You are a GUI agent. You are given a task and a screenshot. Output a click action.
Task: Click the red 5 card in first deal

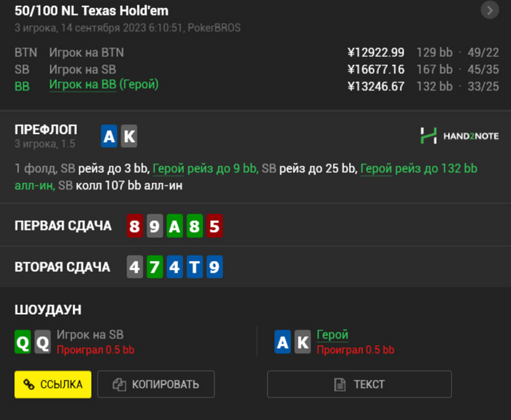pyautogui.click(x=215, y=226)
